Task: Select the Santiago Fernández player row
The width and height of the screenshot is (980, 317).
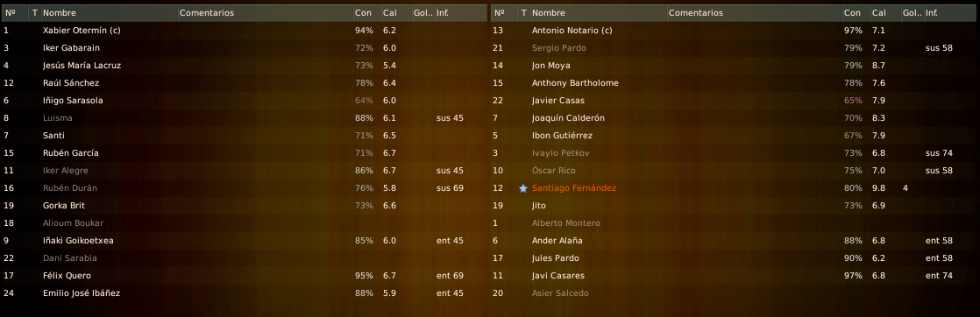Action: (734, 187)
